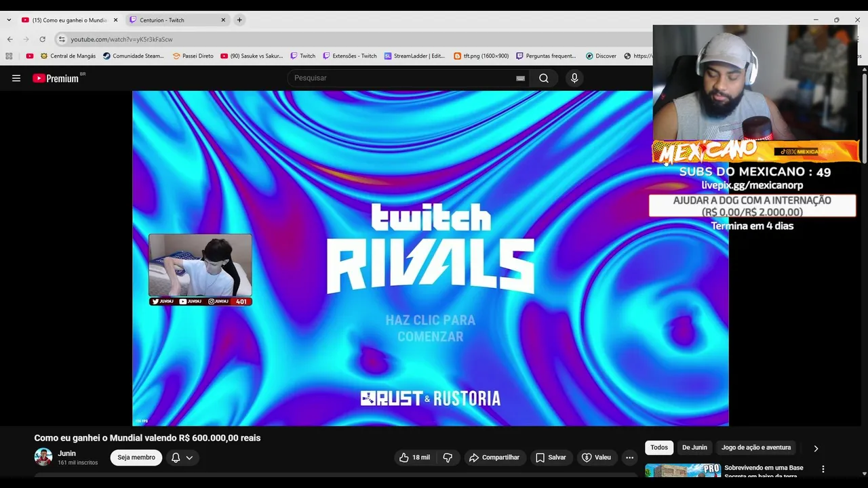The width and height of the screenshot is (868, 488).
Task: Close the Centurion - Twitch tab
Action: (x=223, y=20)
